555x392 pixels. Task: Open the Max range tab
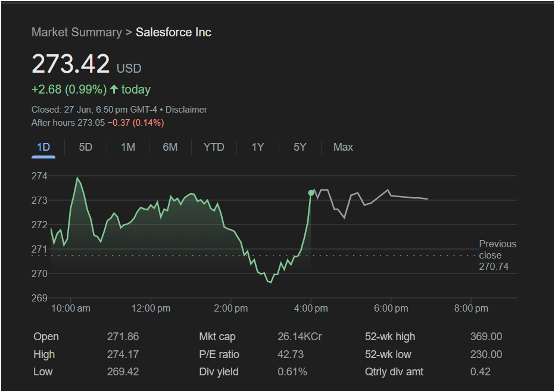(x=343, y=147)
